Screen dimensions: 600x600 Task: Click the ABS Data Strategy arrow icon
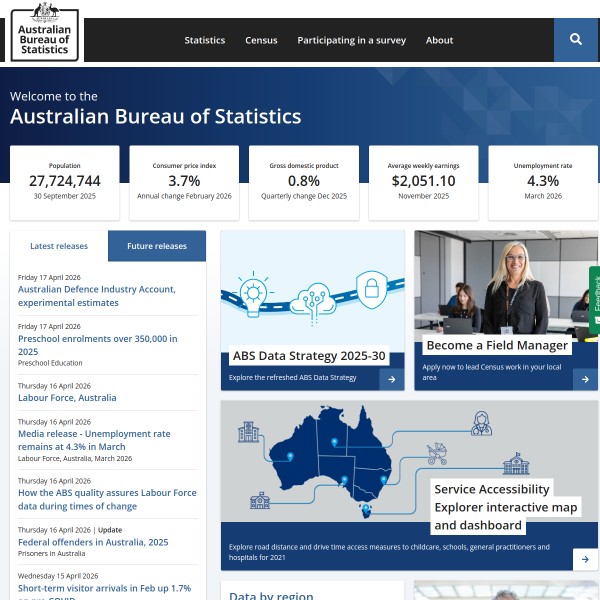pyautogui.click(x=393, y=379)
